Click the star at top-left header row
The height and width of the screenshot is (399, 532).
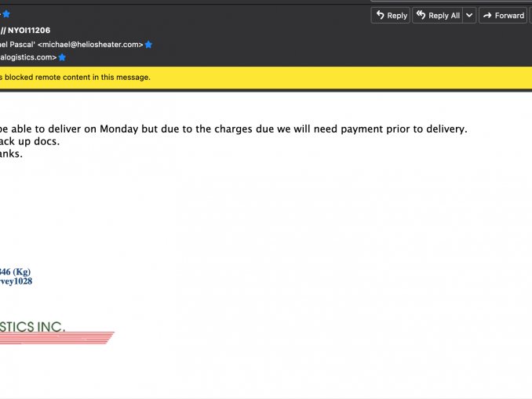(5, 13)
